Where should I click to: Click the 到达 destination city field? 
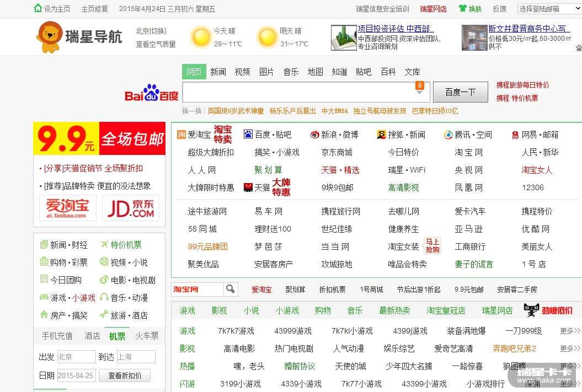coord(136,357)
